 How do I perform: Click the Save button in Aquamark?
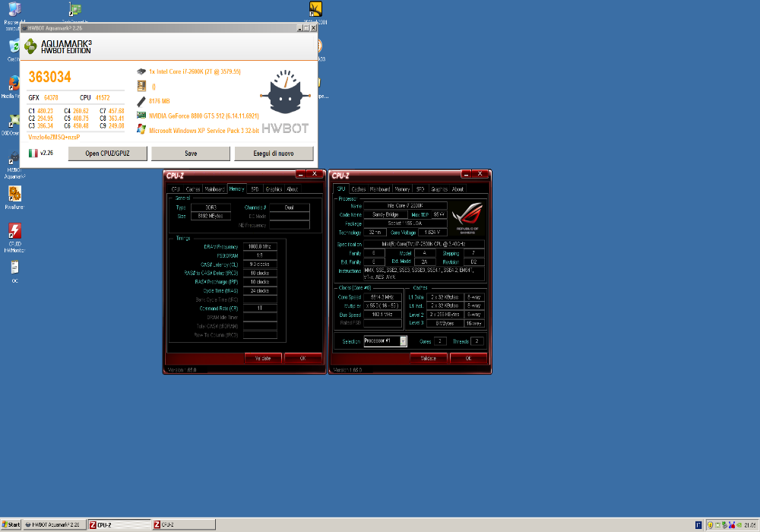pos(191,154)
